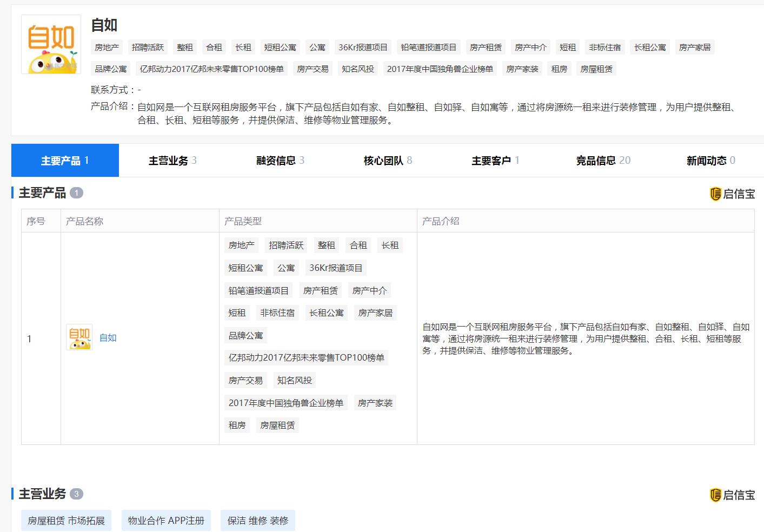Click header tag 房产租赁

click(486, 48)
